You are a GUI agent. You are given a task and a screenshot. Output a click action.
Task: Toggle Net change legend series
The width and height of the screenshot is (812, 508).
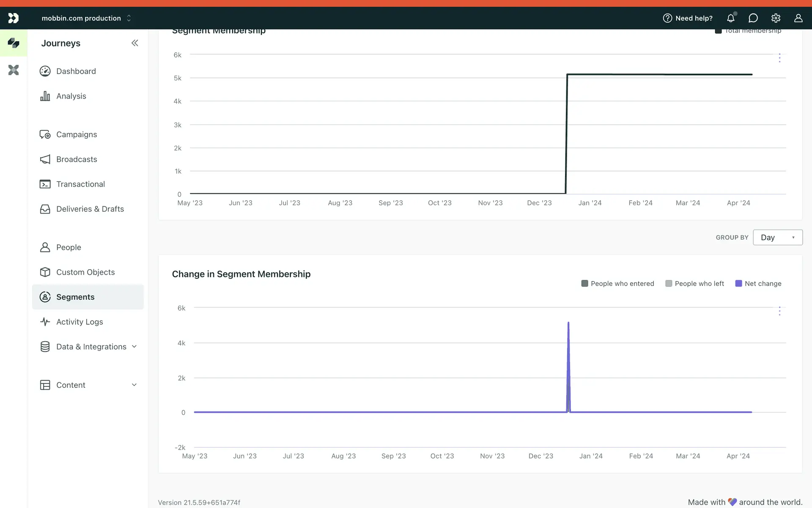[758, 284]
